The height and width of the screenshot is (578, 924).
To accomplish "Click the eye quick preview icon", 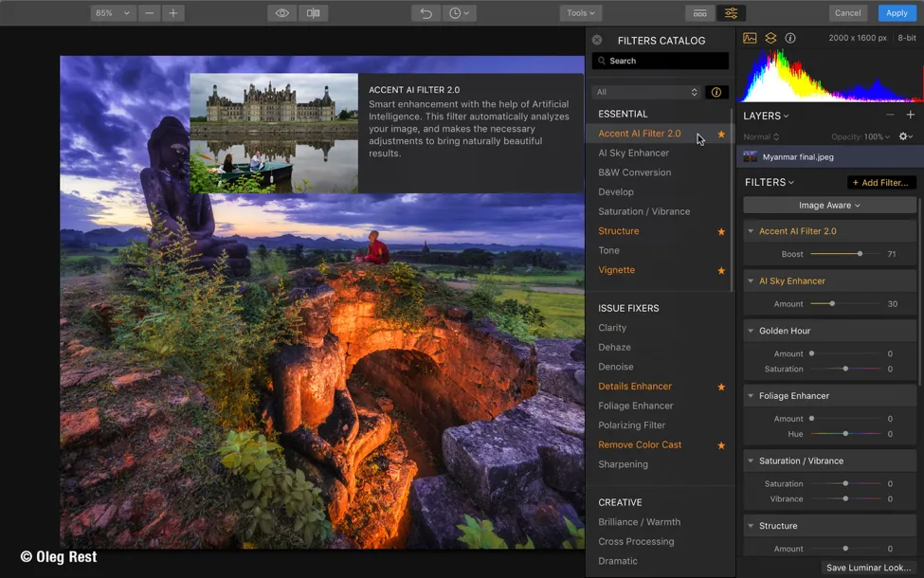I will (281, 13).
